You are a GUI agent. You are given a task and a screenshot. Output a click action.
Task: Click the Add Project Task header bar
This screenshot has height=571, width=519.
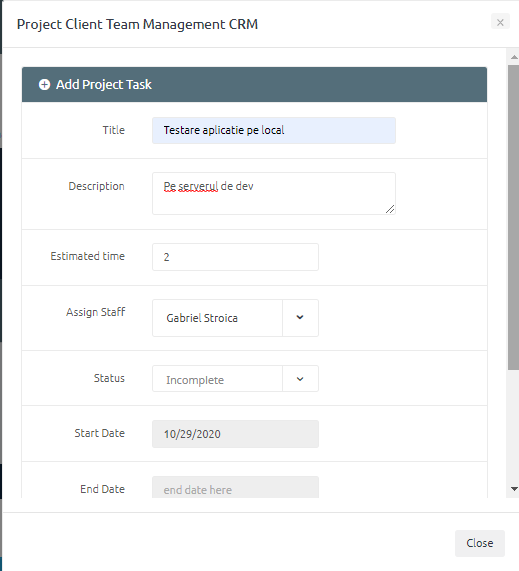(254, 84)
